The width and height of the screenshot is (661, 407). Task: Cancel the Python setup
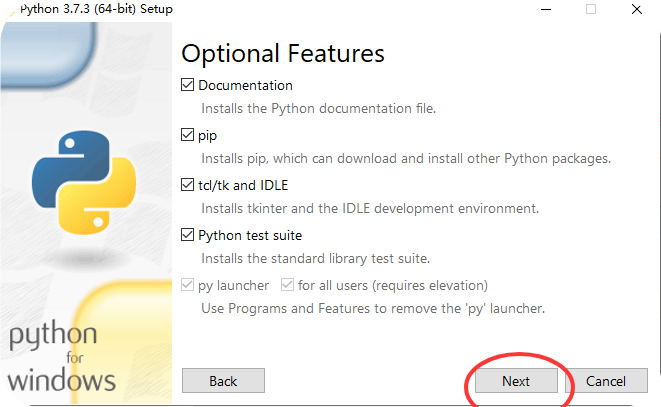pos(606,381)
